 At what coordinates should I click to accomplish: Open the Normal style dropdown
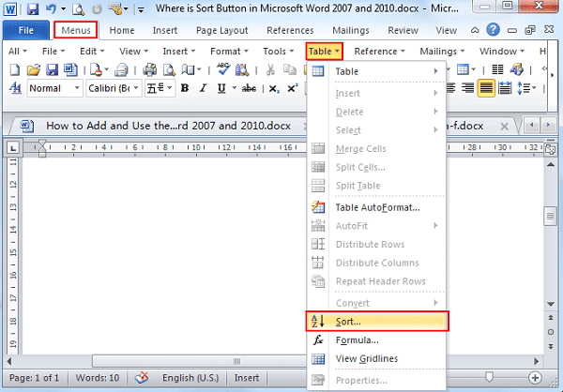pyautogui.click(x=77, y=88)
